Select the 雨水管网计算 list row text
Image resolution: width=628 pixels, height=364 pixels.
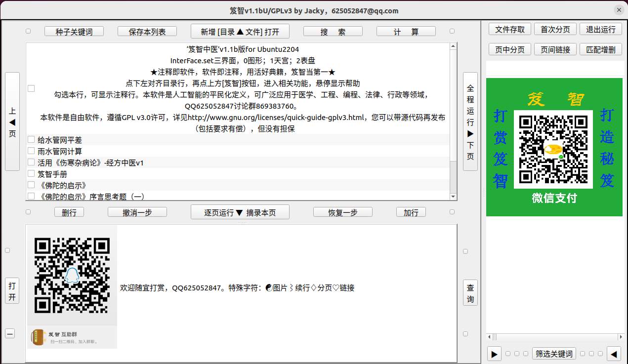tap(60, 152)
